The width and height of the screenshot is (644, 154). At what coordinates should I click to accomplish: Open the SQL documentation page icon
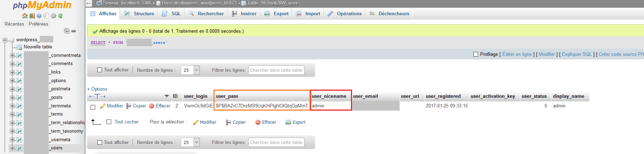(46, 16)
